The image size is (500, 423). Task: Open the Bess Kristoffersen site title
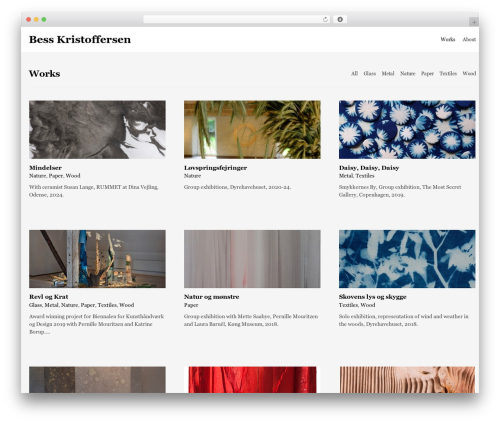pos(80,39)
